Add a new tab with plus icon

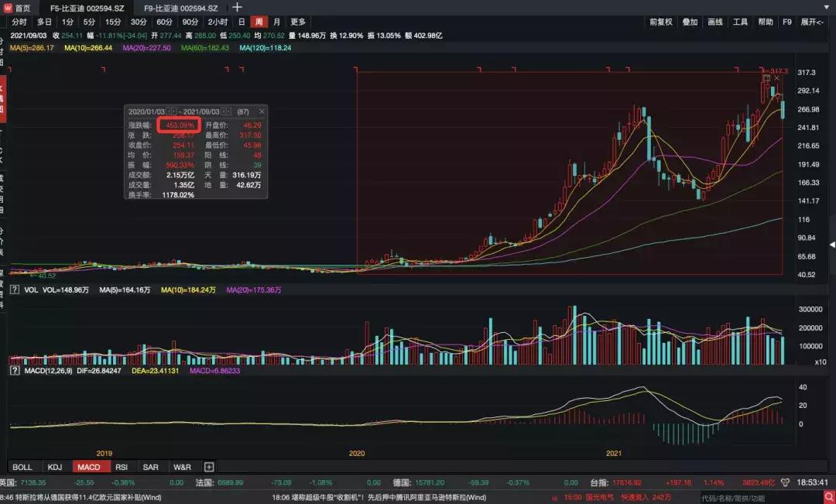(238, 8)
